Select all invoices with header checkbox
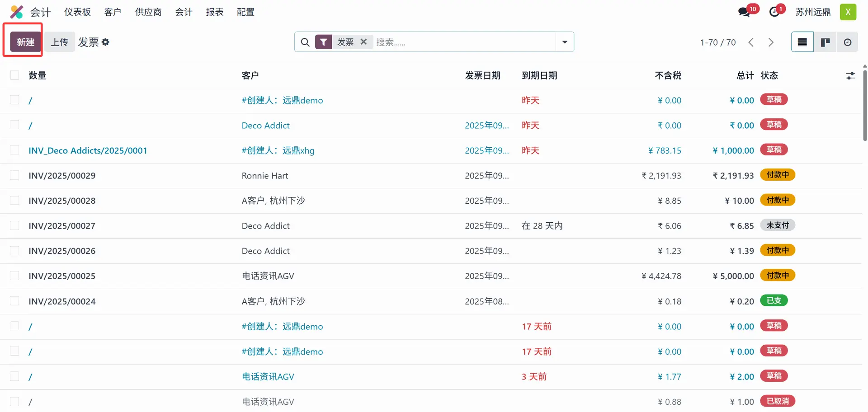The width and height of the screenshot is (868, 412). point(14,75)
